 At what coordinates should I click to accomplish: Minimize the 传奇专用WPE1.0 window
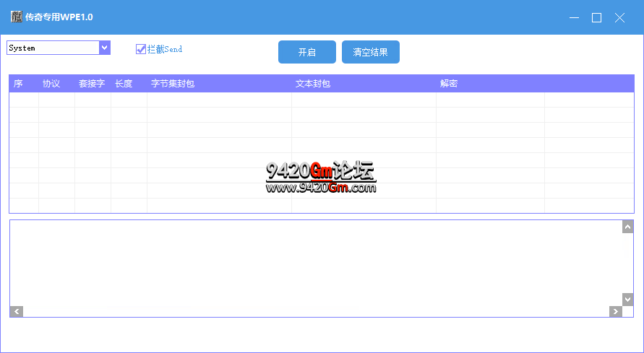574,17
